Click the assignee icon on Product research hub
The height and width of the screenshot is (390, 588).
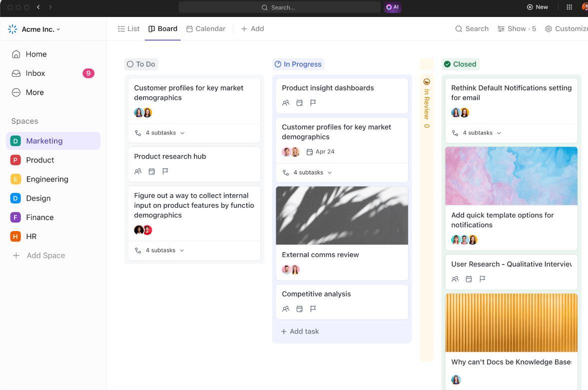coord(138,171)
